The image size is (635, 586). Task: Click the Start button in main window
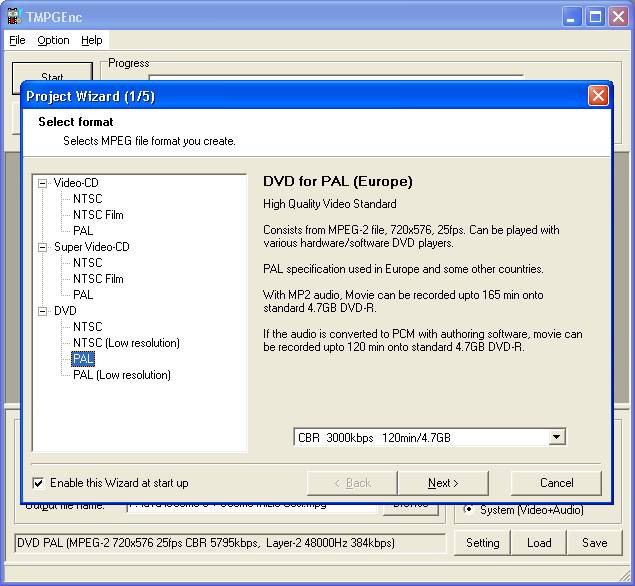tap(52, 72)
